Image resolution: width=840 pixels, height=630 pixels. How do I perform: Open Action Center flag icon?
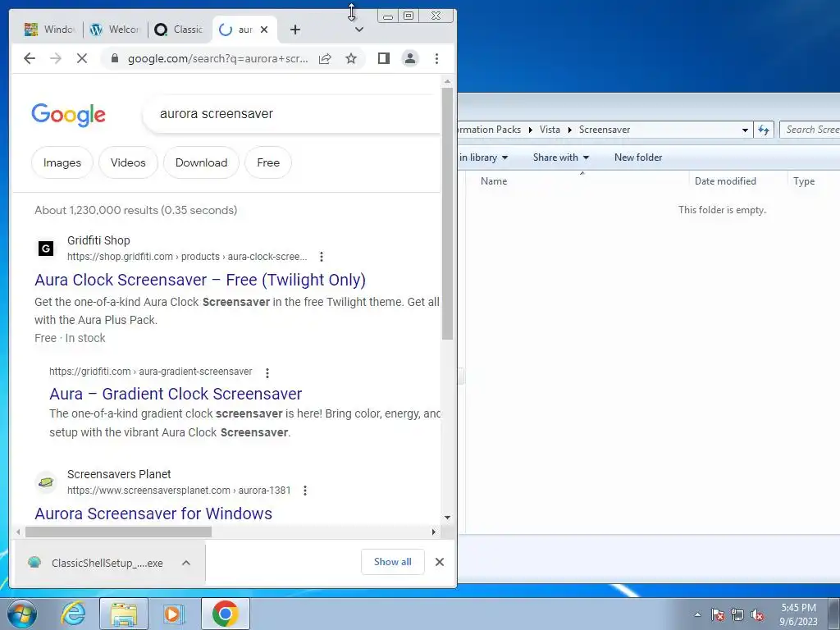coord(718,614)
